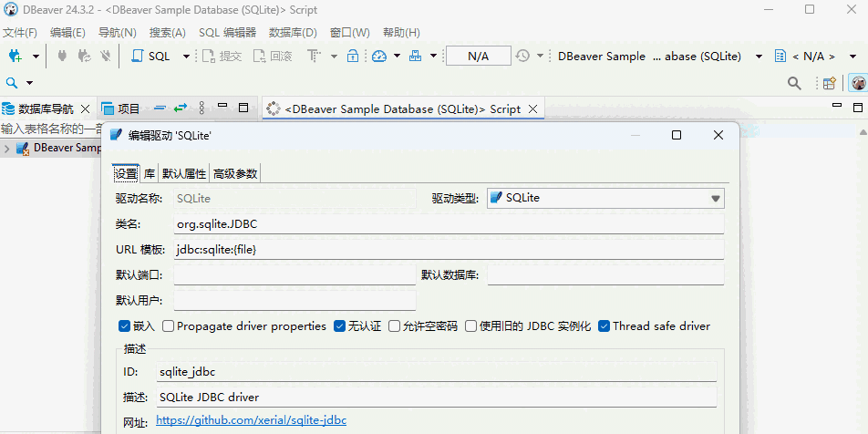
Task: Click the navigator filter input field
Action: [x=51, y=129]
